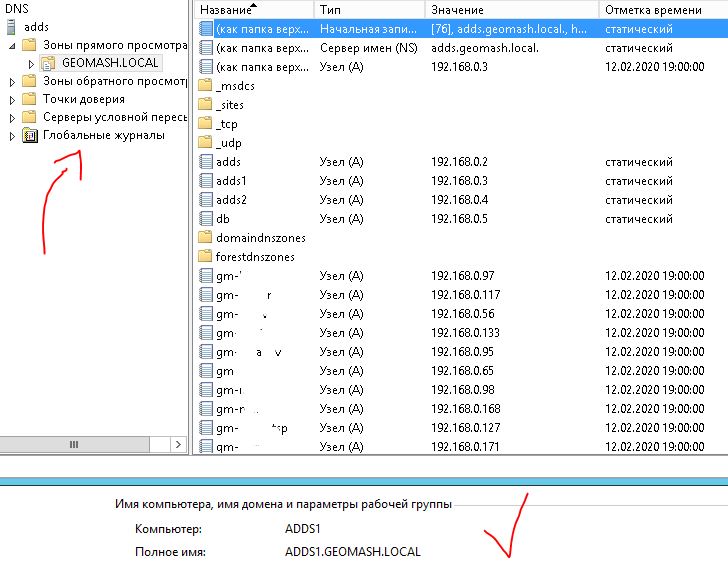This screenshot has height=567, width=728.
Task: Select the Точки доверия tree label
Action: [x=84, y=99]
